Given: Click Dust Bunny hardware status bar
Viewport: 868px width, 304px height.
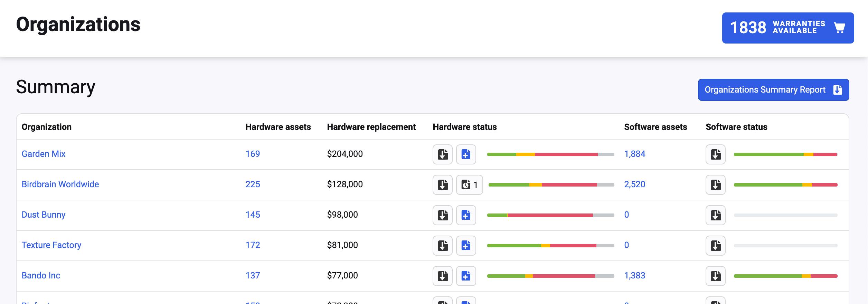Looking at the screenshot, I should [551, 215].
